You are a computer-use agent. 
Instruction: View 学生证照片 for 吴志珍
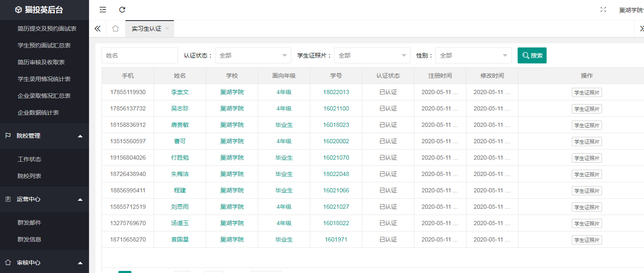click(x=586, y=109)
